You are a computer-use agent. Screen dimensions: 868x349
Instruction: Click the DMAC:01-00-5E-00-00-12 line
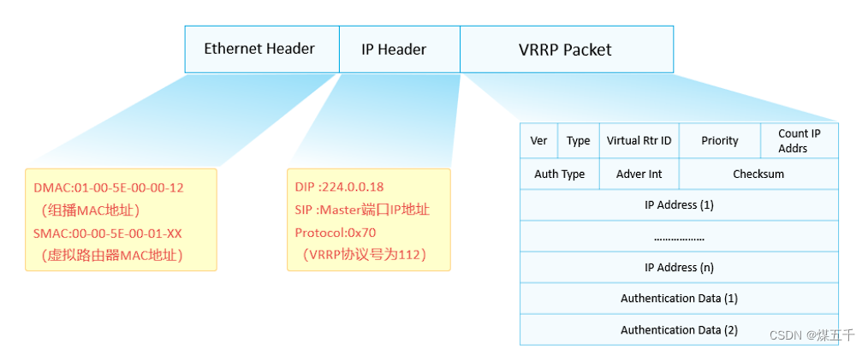pos(109,187)
